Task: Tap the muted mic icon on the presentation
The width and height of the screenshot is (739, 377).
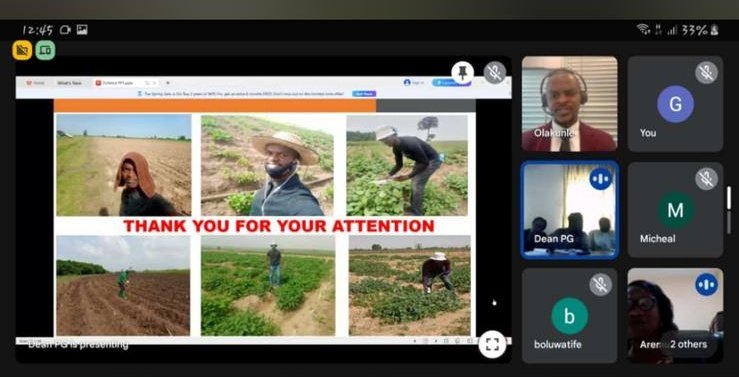Action: coord(494,73)
